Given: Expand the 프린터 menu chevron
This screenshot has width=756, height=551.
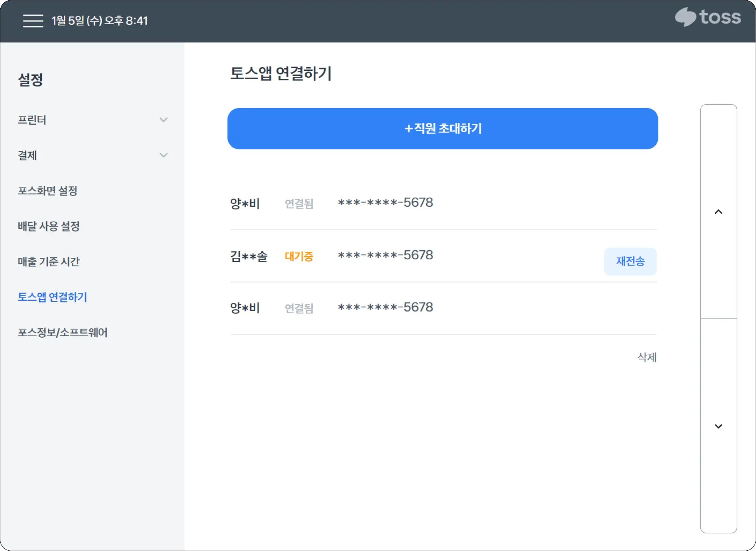Looking at the screenshot, I should pos(163,120).
